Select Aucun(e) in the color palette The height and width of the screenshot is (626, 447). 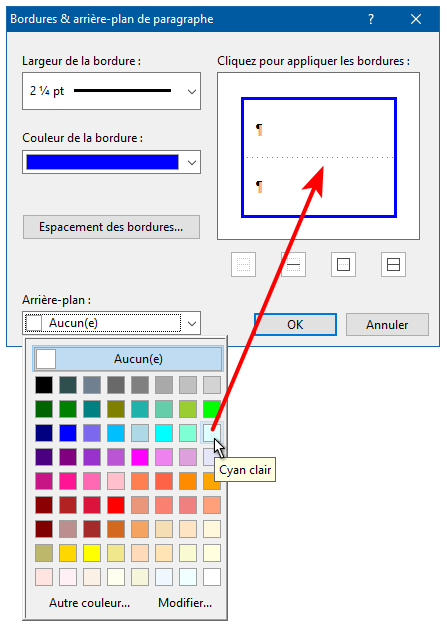coord(128,359)
